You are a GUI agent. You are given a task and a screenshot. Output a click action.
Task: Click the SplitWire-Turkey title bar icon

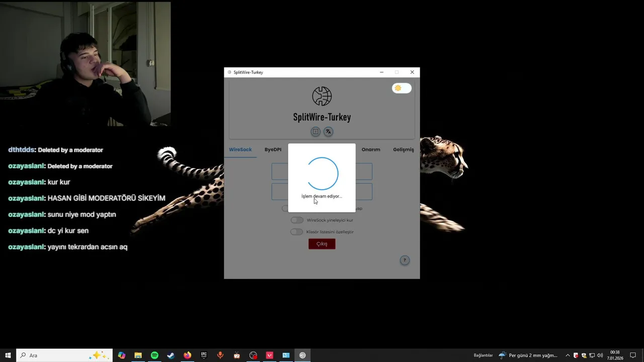pyautogui.click(x=229, y=72)
